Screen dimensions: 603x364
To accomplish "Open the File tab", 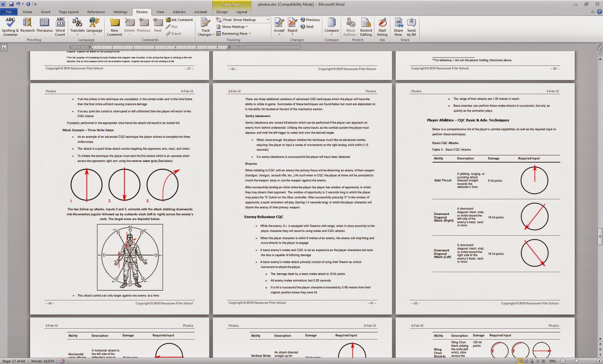I will 9,12.
